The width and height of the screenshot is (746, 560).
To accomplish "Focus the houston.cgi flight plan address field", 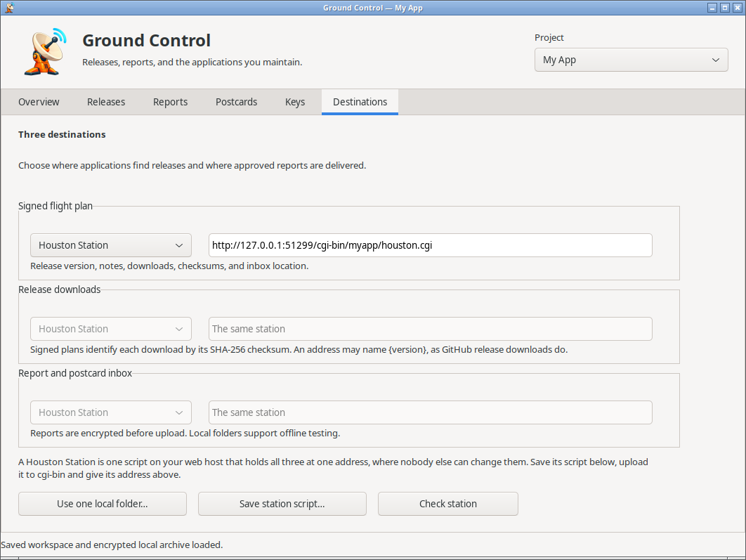I will point(431,245).
